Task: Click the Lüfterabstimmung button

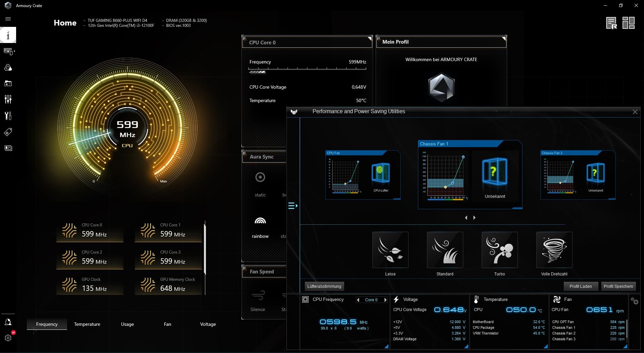Action: coord(324,286)
